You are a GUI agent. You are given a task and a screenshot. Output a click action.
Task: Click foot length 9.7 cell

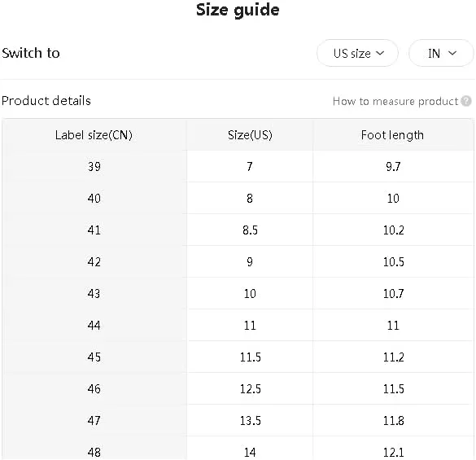coord(393,167)
